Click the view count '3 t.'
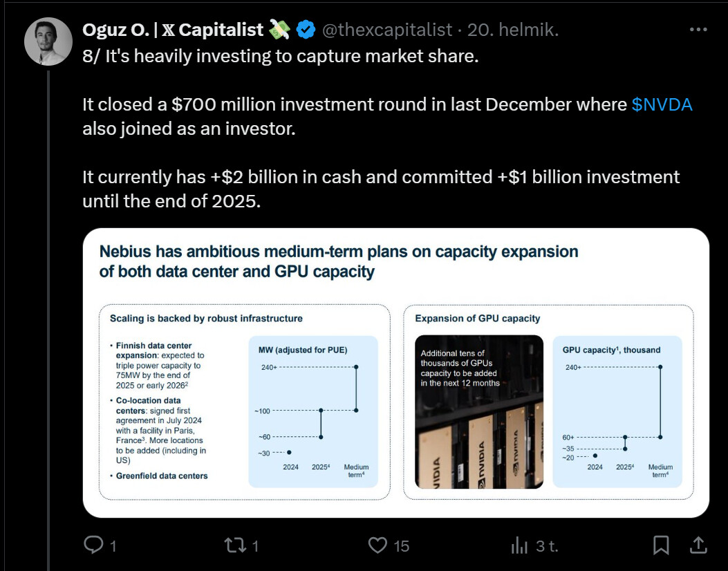Screen dimensions: 728x571 tap(547, 546)
